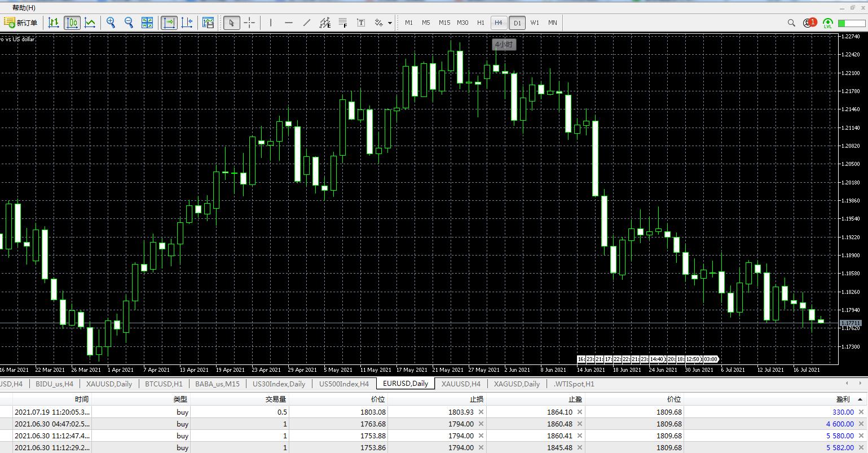This screenshot has height=453, width=868.
Task: Switch chart to line chart style
Action: [90, 23]
